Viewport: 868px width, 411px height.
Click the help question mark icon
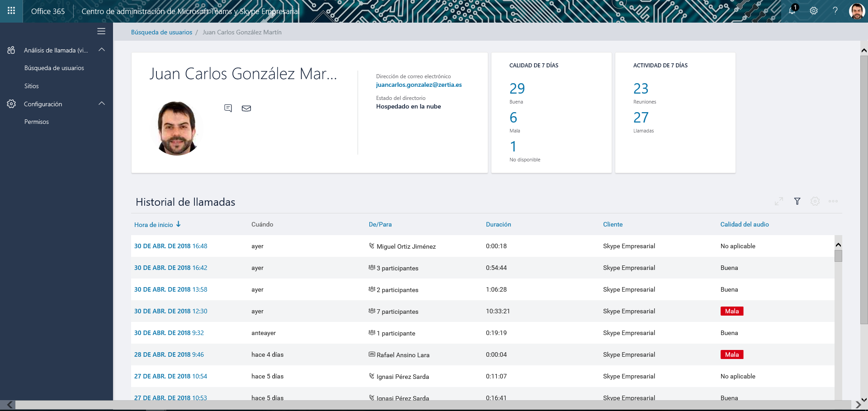(x=835, y=11)
